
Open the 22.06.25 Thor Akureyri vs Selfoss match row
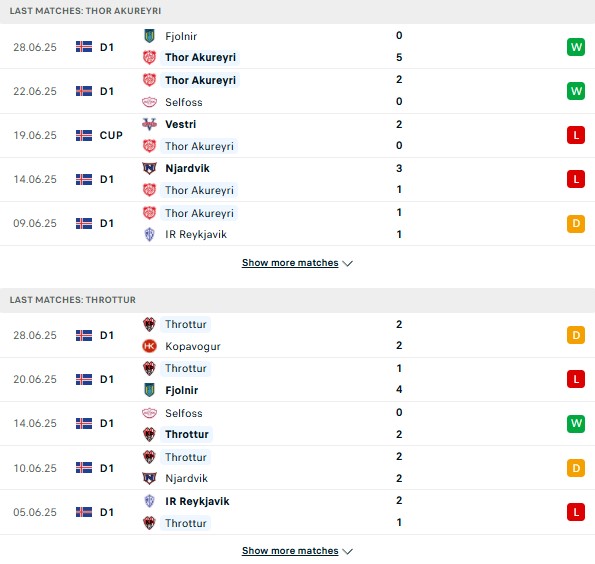pyautogui.click(x=298, y=91)
